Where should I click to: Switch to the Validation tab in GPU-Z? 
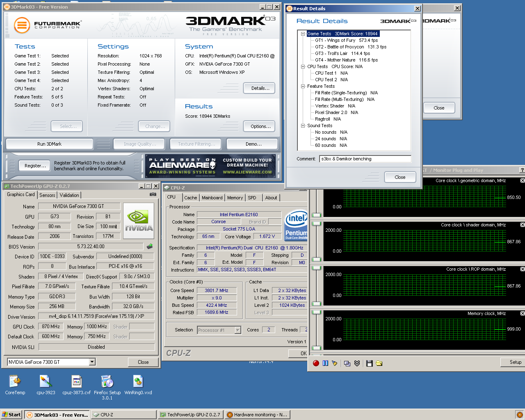point(69,195)
